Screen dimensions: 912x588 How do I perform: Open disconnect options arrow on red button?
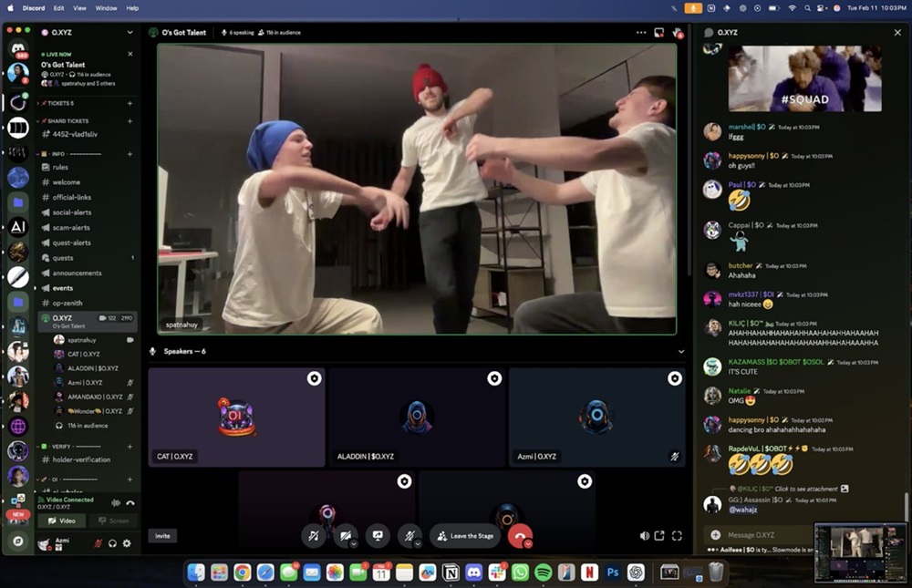(x=528, y=544)
